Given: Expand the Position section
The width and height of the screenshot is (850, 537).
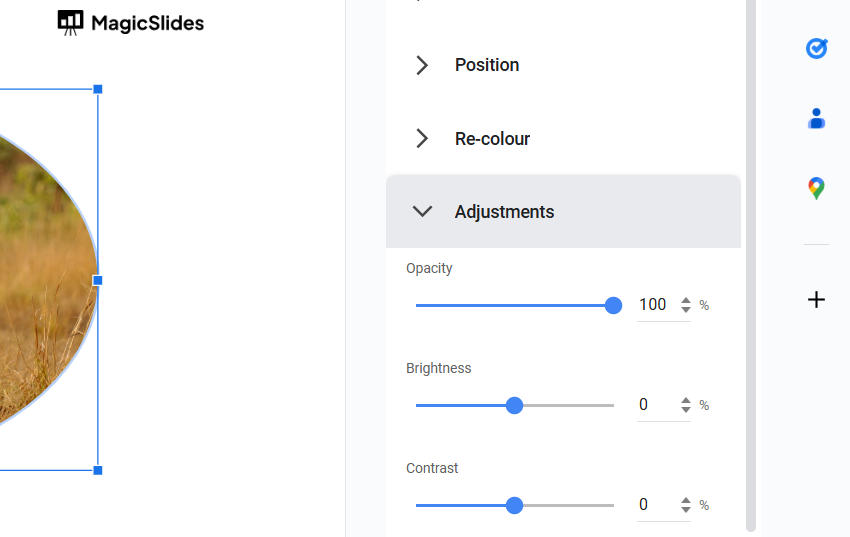Looking at the screenshot, I should coord(422,65).
